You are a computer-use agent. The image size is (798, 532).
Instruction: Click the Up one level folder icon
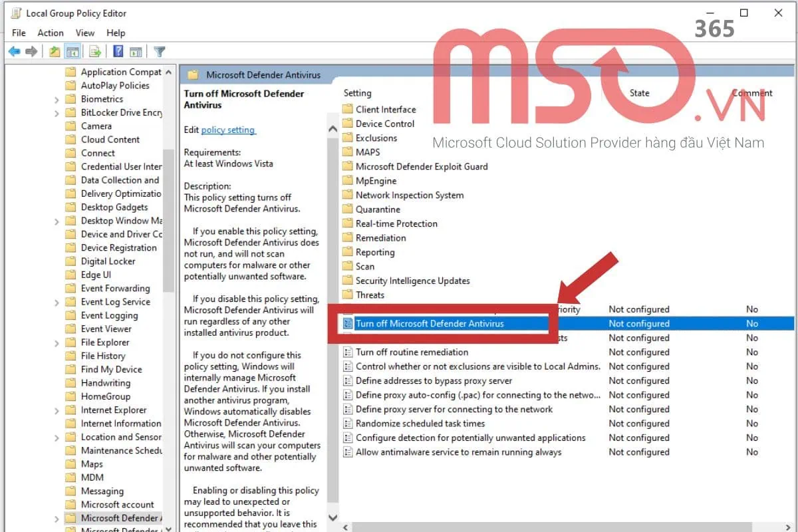55,51
